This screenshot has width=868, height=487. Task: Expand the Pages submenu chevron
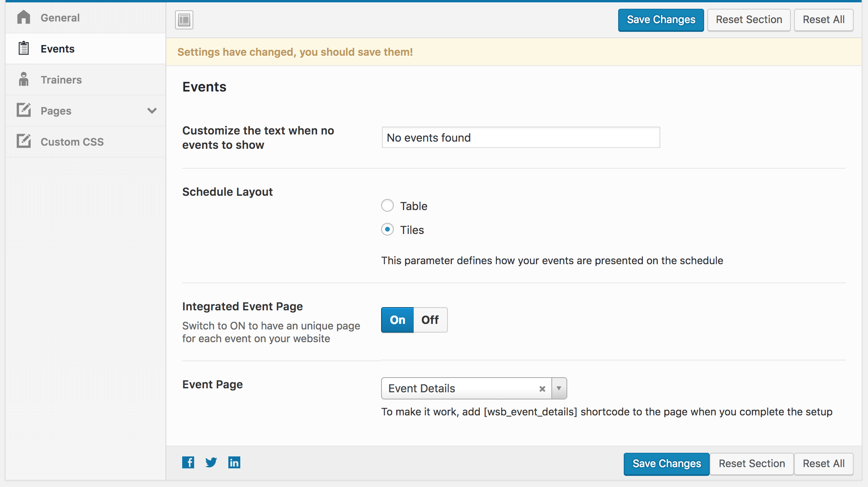[x=152, y=111]
